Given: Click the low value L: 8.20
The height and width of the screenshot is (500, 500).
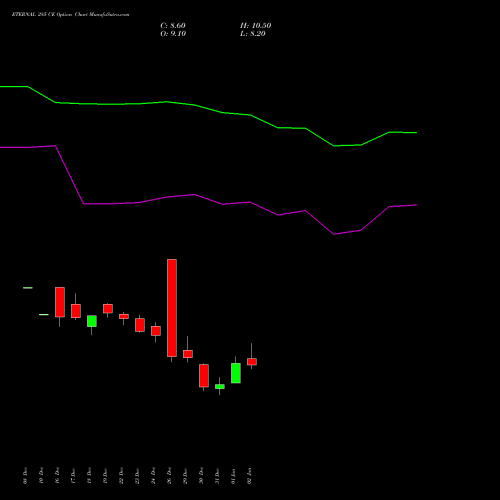Looking at the screenshot, I should [253, 34].
